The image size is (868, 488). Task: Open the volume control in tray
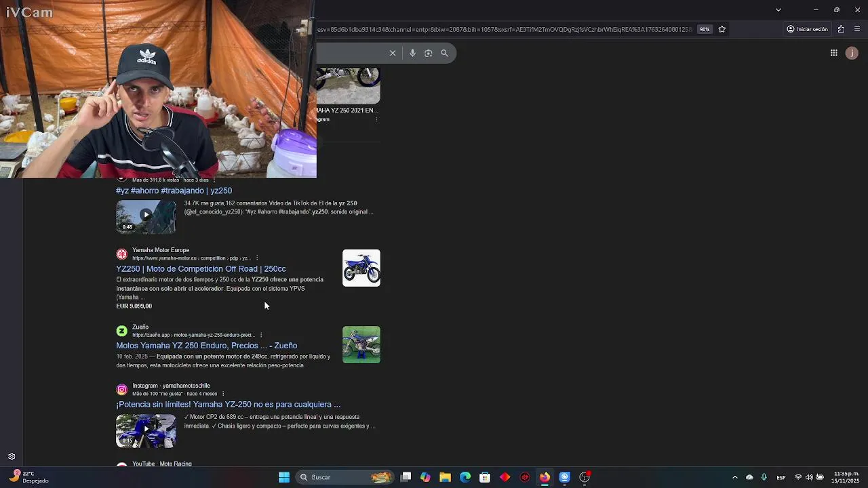(809, 477)
